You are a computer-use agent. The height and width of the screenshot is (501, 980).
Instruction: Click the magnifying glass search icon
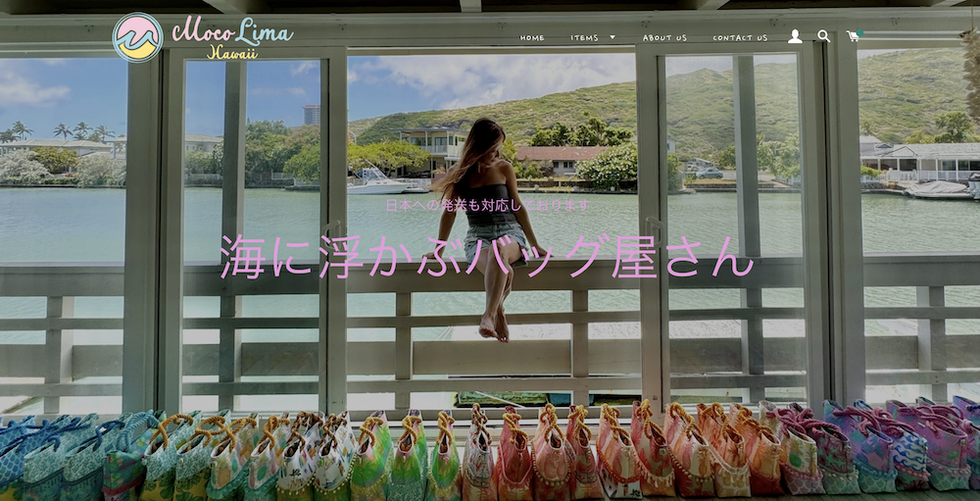click(823, 36)
